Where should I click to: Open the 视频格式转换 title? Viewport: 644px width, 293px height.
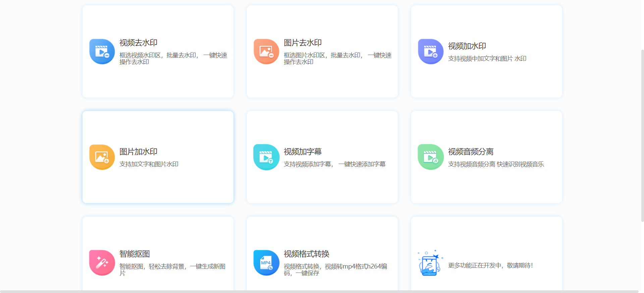(x=306, y=254)
